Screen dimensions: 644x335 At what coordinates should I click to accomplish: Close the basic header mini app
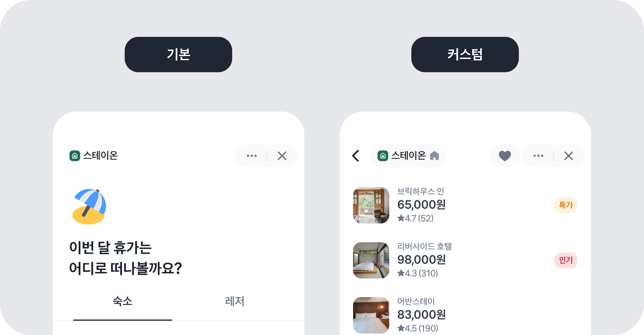282,156
